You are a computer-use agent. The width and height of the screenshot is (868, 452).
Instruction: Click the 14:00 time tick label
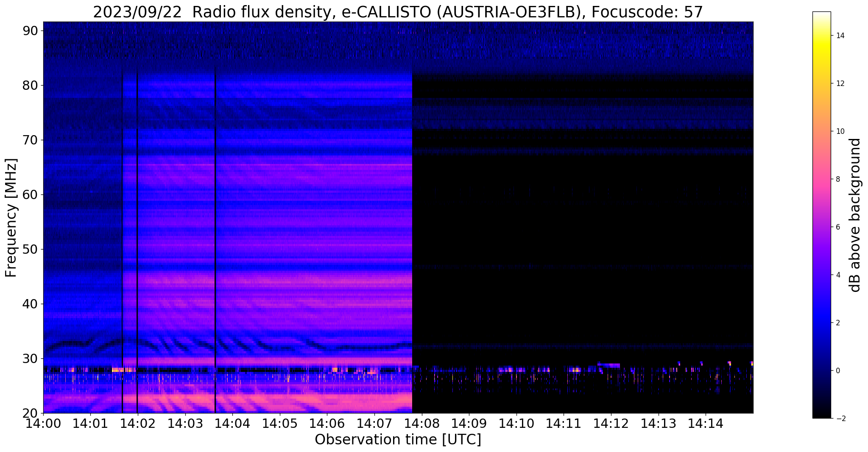(x=43, y=423)
